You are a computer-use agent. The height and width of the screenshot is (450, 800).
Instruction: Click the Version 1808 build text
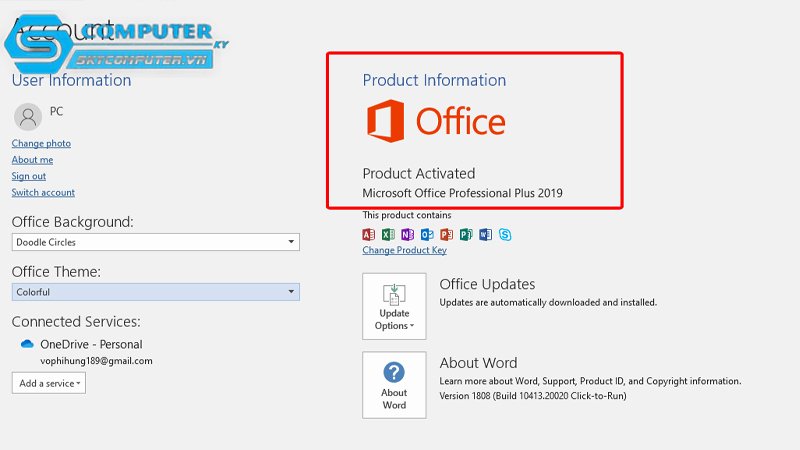pos(533,396)
